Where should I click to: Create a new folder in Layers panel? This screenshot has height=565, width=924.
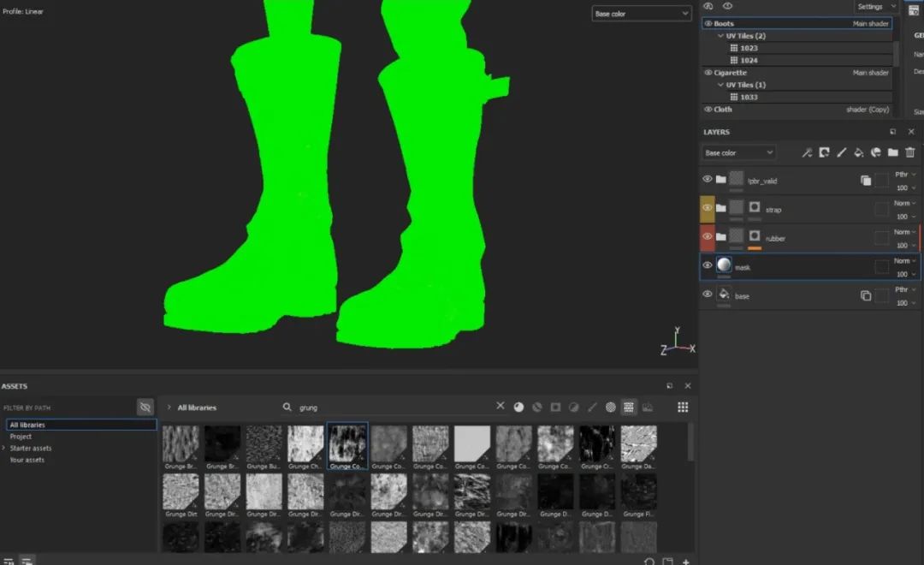pos(892,152)
